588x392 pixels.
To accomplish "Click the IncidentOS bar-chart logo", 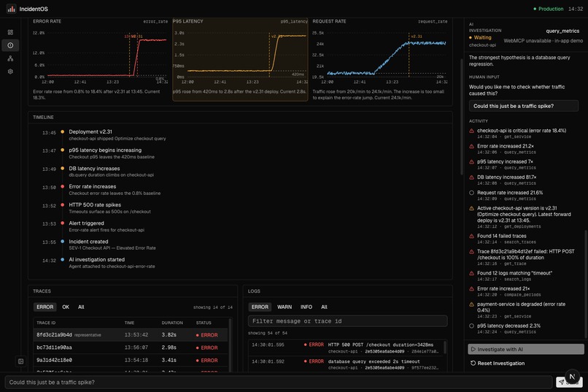I will pos(11,9).
